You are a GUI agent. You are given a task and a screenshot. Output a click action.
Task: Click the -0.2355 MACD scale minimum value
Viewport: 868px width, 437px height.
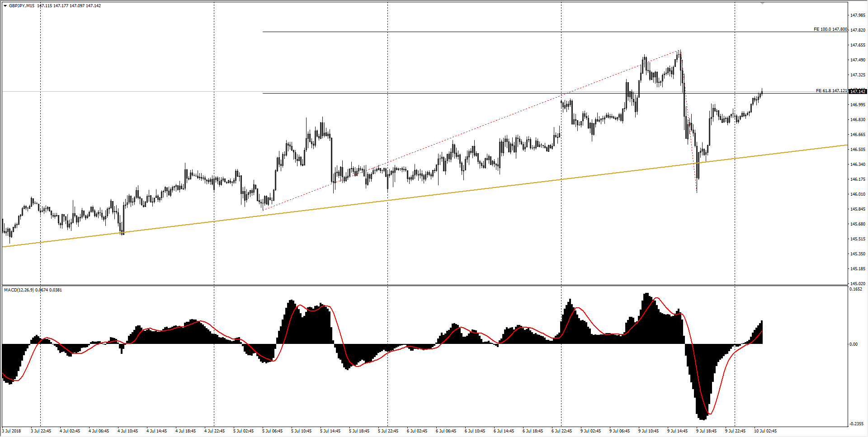857,423
